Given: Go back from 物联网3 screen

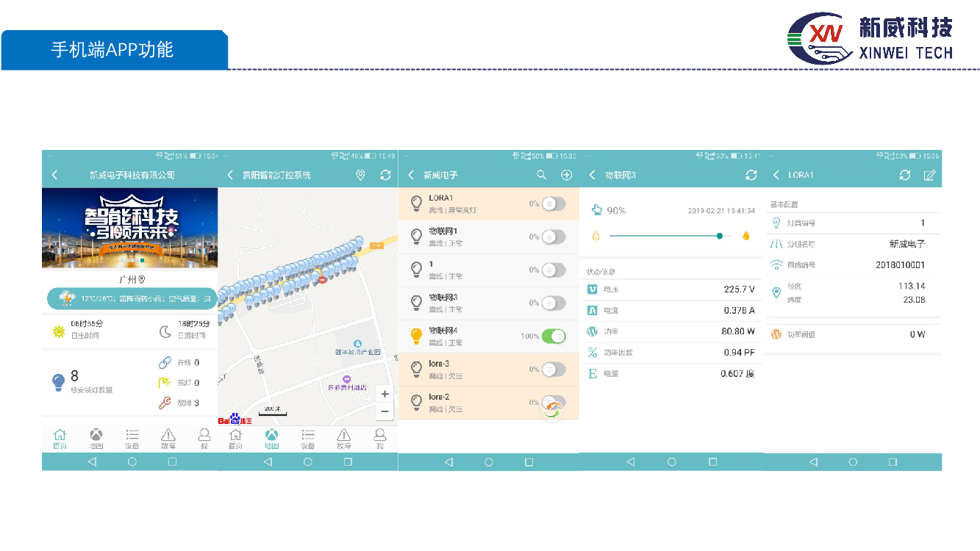Looking at the screenshot, I should pos(593,175).
